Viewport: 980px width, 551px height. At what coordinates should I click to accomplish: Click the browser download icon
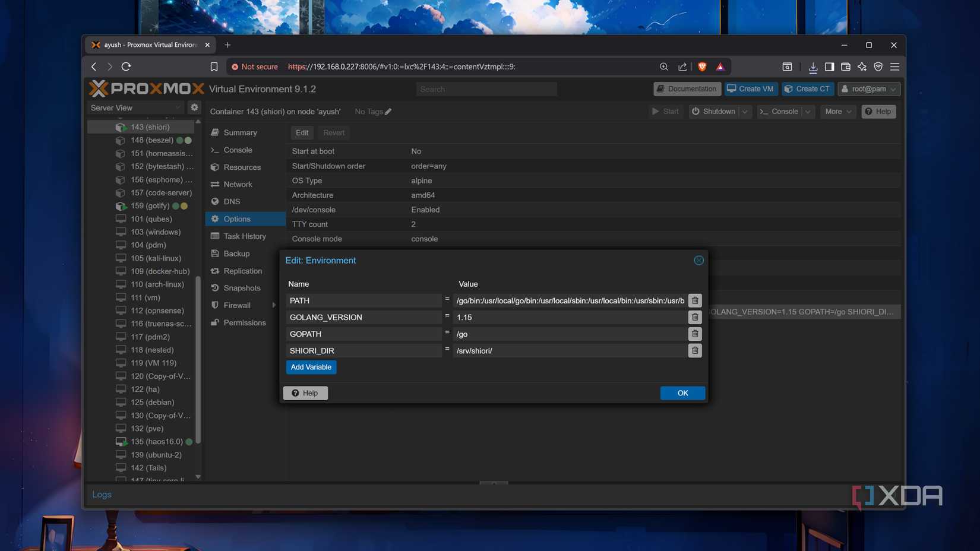point(813,66)
